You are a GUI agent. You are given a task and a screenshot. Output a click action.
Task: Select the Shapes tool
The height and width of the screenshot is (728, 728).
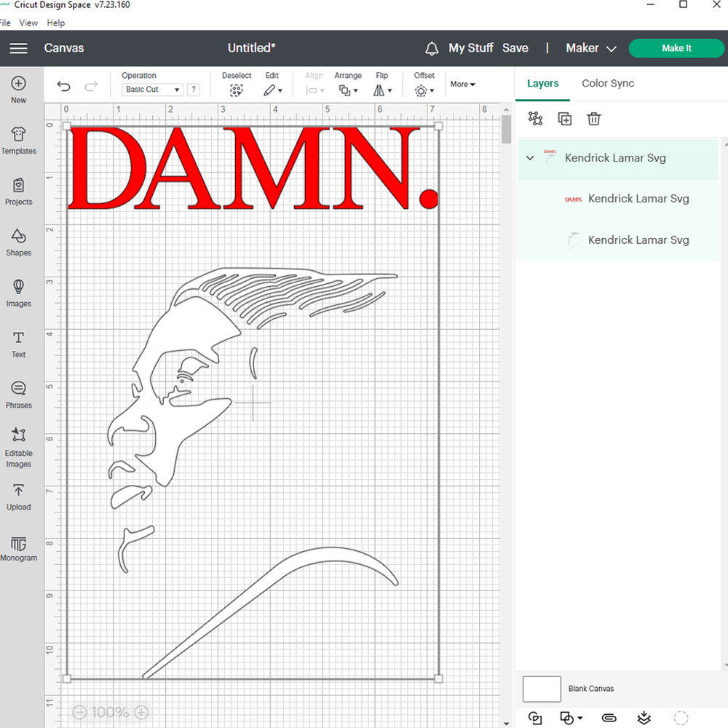point(18,242)
